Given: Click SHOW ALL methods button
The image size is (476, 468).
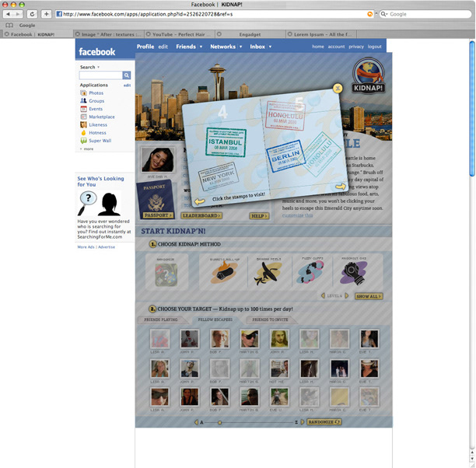Looking at the screenshot, I should [369, 296].
